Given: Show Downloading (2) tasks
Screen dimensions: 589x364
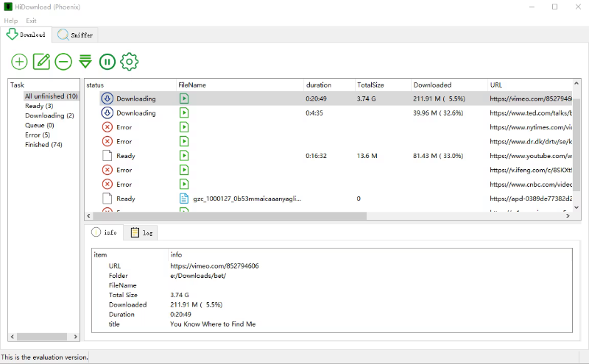Looking at the screenshot, I should coord(49,115).
